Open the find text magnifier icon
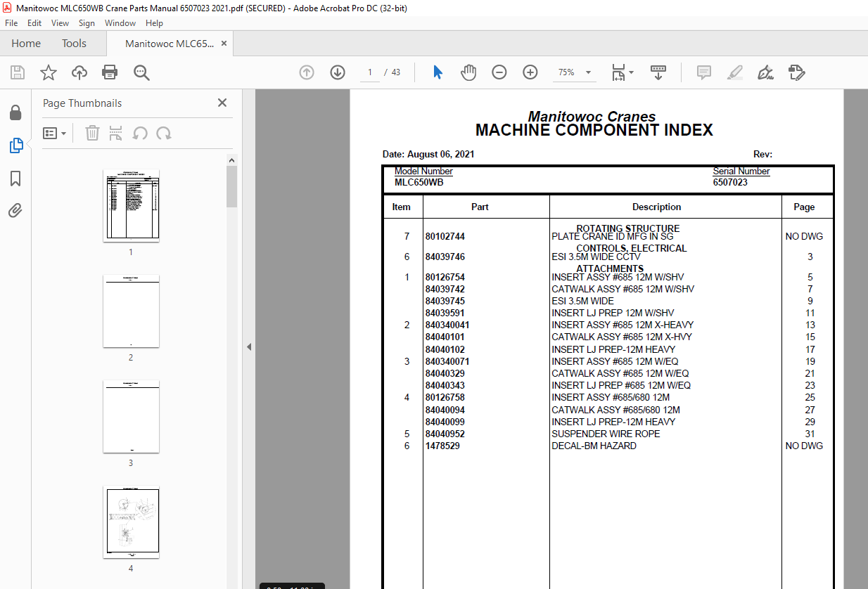 coord(141,72)
